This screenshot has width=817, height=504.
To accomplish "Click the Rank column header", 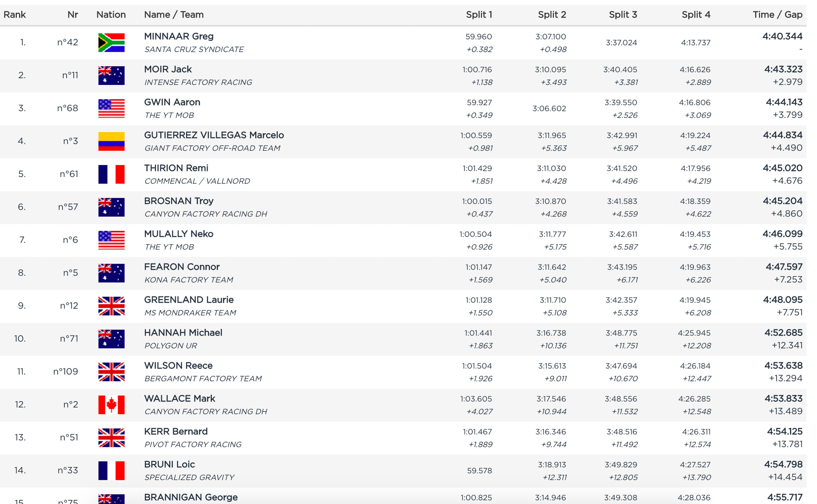I will click(15, 15).
